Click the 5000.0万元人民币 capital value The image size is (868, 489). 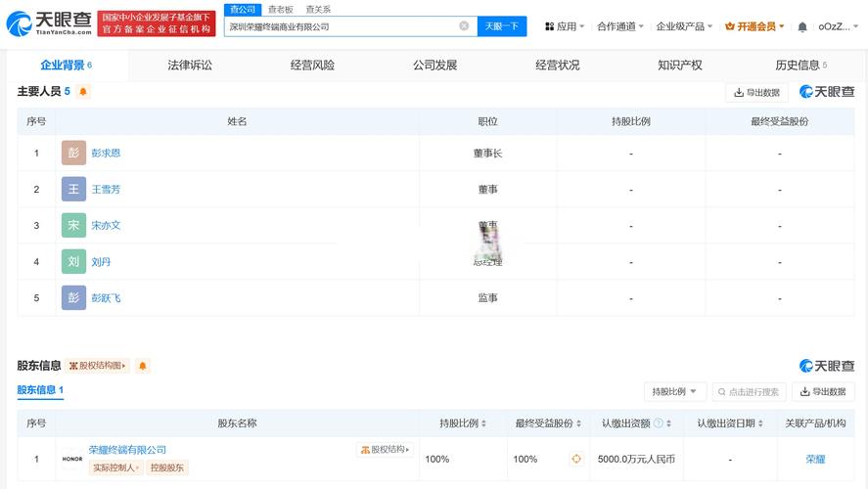click(637, 459)
